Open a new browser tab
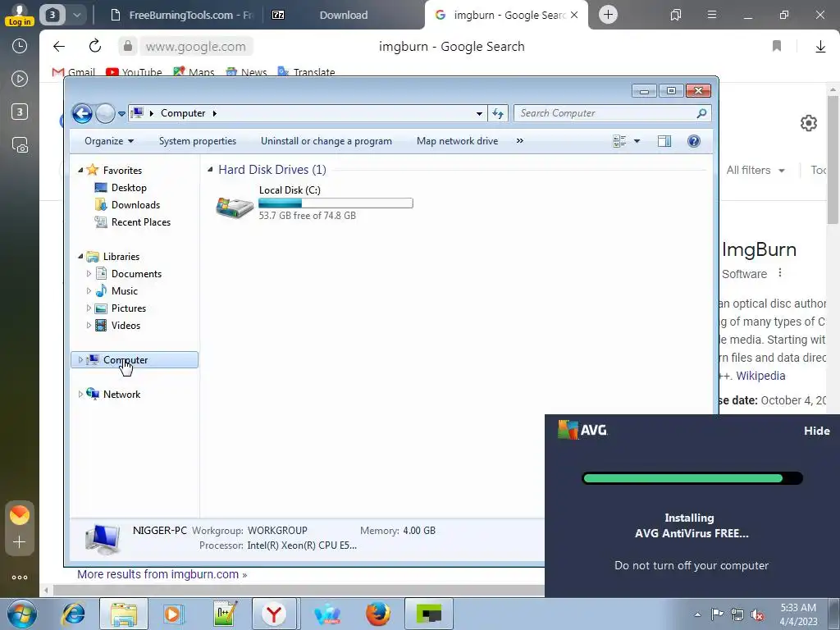This screenshot has height=630, width=840. 608,15
